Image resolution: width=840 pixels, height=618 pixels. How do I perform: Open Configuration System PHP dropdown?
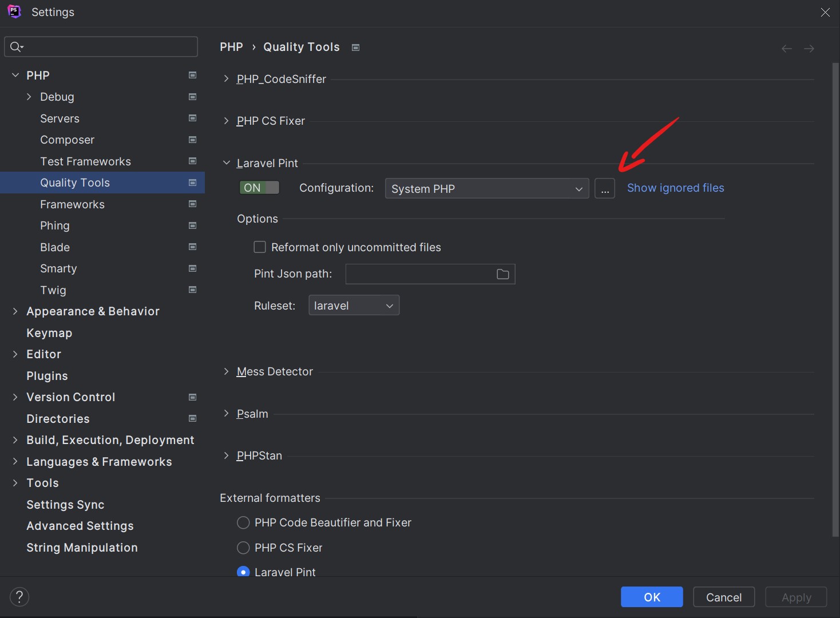[487, 188]
